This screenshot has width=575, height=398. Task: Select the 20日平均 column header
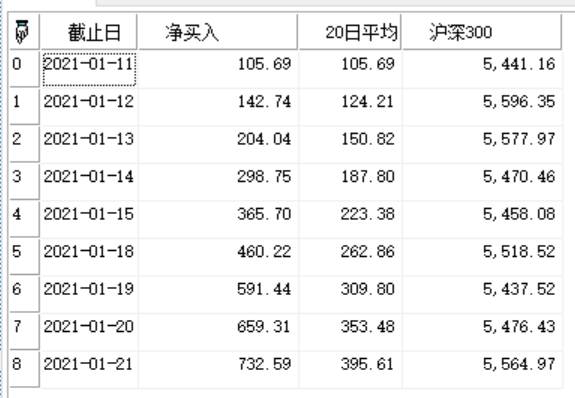point(350,32)
